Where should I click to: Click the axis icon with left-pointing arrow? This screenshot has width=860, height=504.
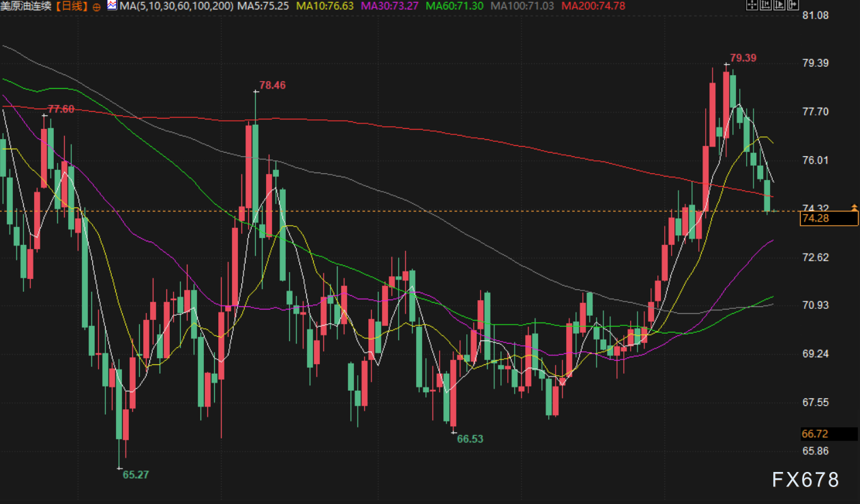click(765, 6)
